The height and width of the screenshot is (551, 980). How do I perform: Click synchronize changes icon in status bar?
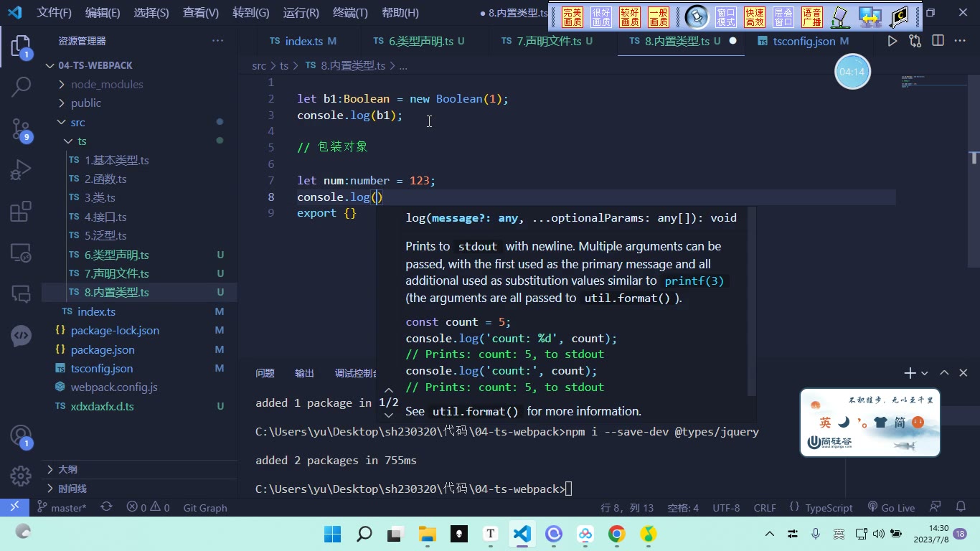pyautogui.click(x=106, y=507)
